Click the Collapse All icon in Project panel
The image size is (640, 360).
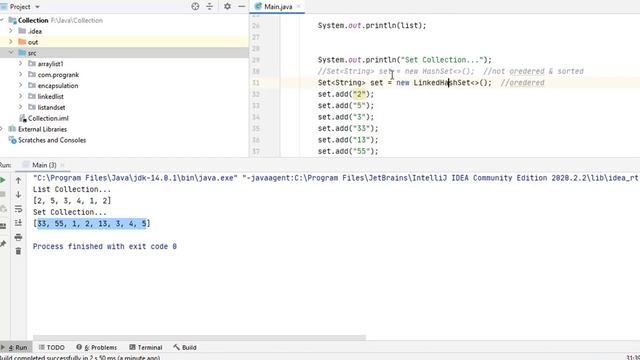pyautogui.click(x=209, y=7)
